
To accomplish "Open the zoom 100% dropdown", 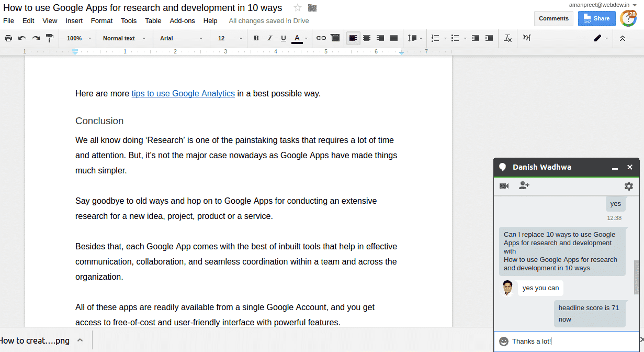I will click(78, 38).
